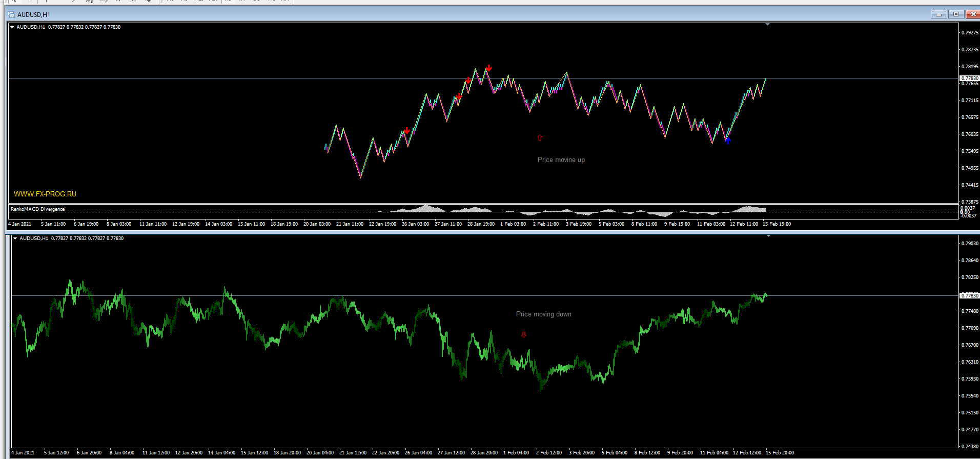Click the 0.77830 price tag on the lower chart
This screenshot has width=980, height=459.
970,296
